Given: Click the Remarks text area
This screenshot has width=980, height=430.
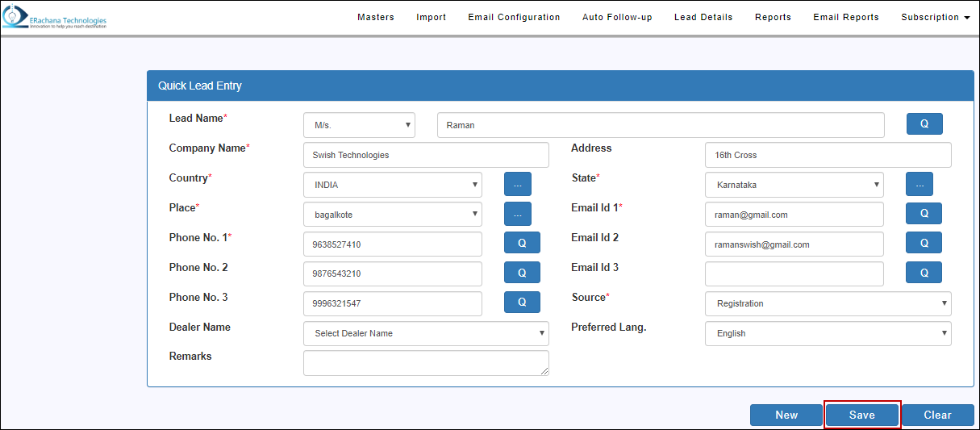Looking at the screenshot, I should (x=426, y=363).
